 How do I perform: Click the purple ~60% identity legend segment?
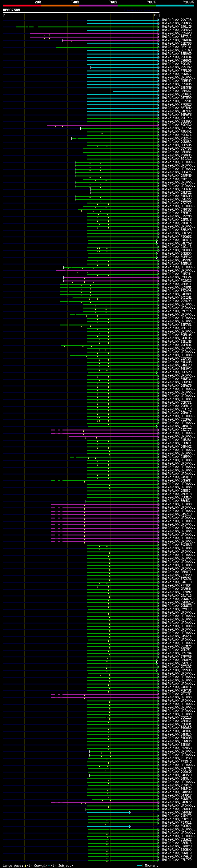click(99, 6)
